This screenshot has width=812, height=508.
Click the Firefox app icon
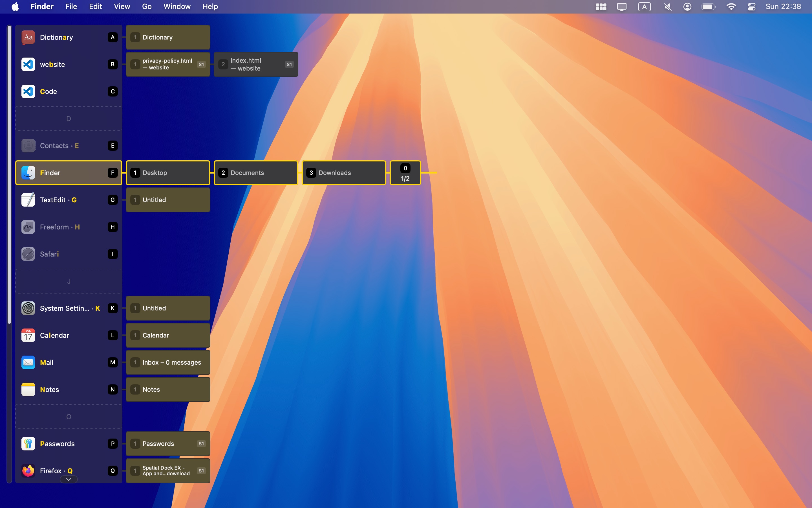(28, 471)
